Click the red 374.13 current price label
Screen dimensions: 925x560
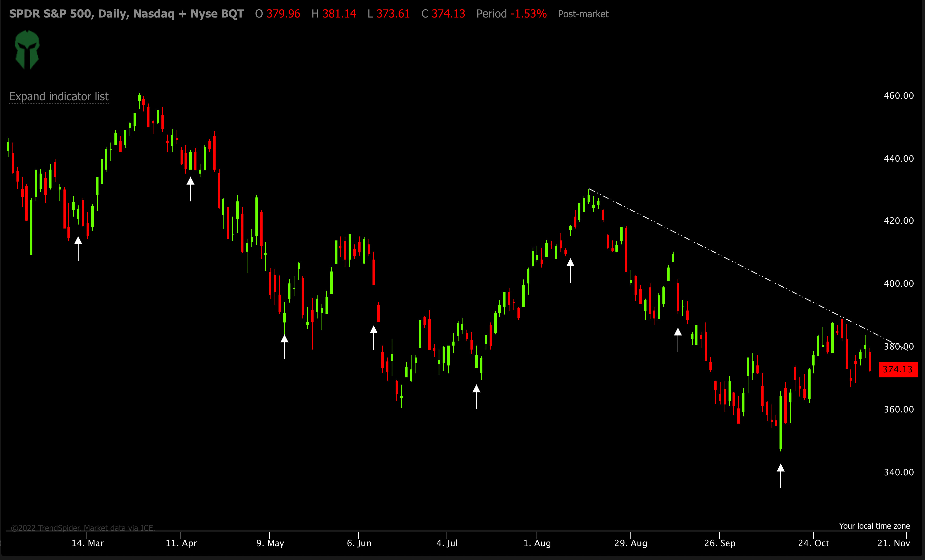pos(898,369)
